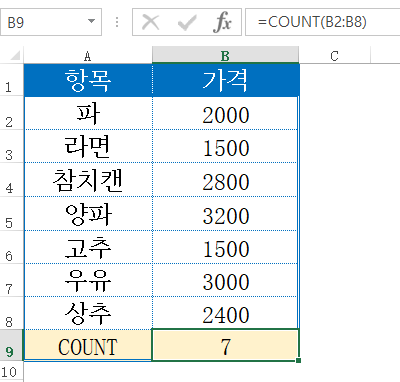
Task: Select row 4 header
Action: click(12, 180)
